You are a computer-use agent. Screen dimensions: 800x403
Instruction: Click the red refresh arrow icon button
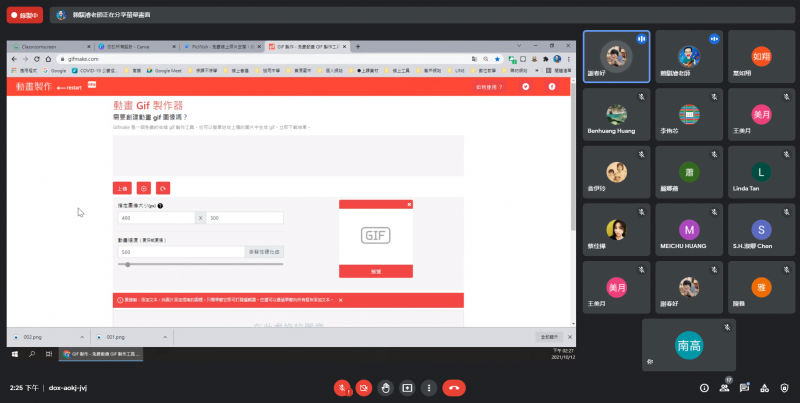tap(163, 189)
